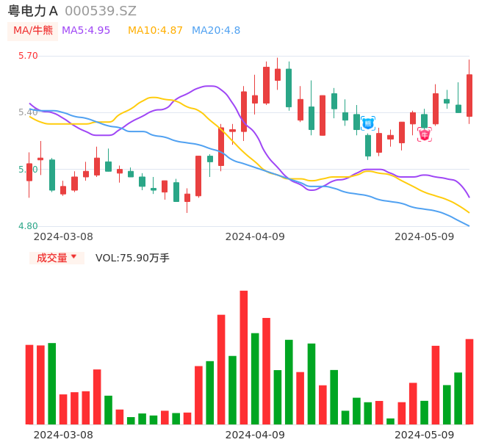
Task: Click the last red candlestick on the right
Action: tap(469, 95)
